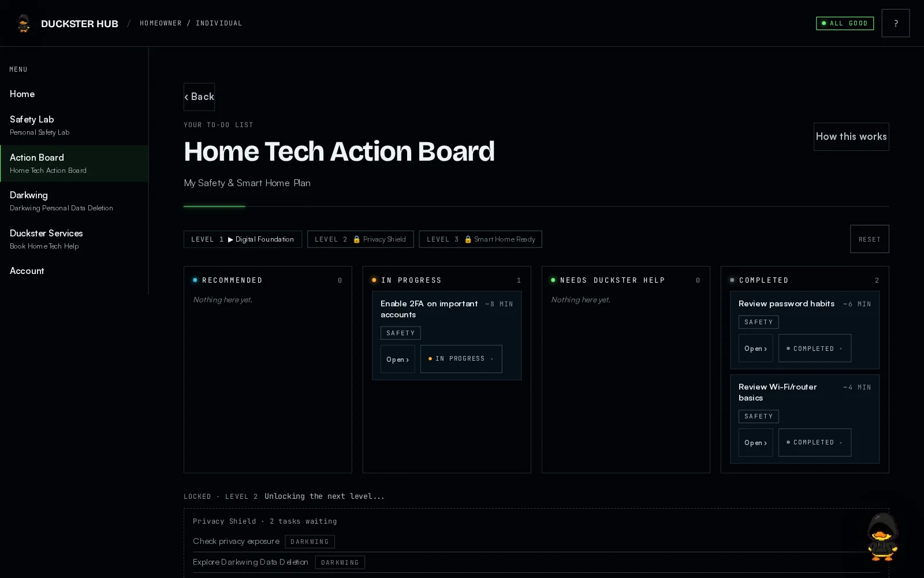Open Duckster Services menu item
Screen dimensions: 924x578
tap(74, 239)
